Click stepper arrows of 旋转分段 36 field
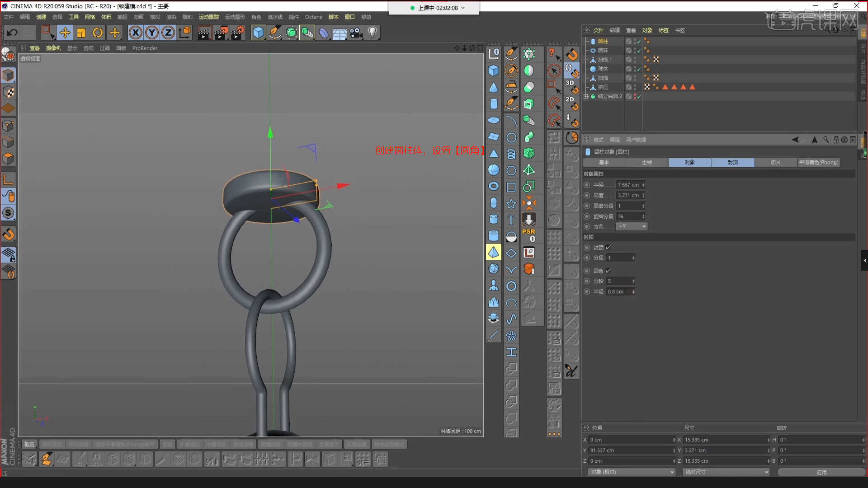The height and width of the screenshot is (488, 868). [x=643, y=216]
